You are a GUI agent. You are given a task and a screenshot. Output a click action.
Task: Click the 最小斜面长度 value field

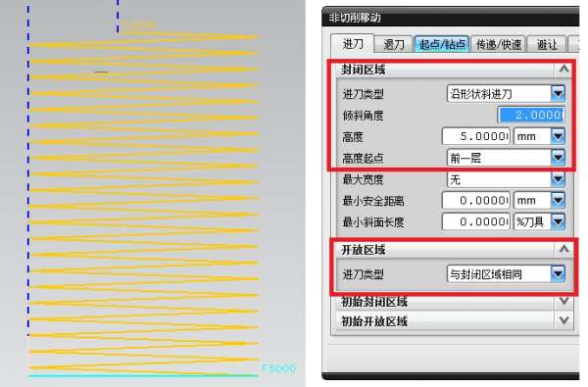[476, 221]
